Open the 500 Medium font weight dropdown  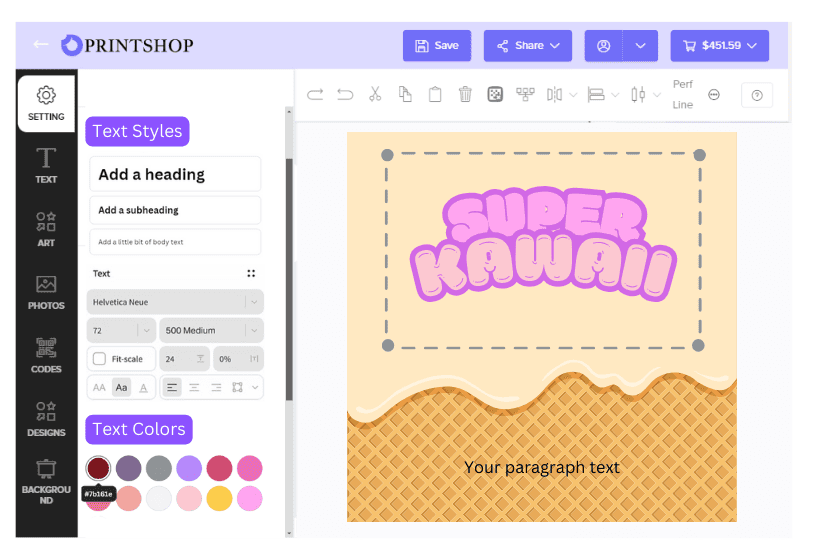[212, 330]
